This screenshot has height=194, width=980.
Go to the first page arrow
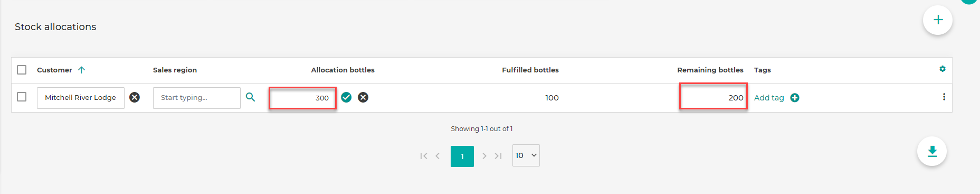[423, 156]
